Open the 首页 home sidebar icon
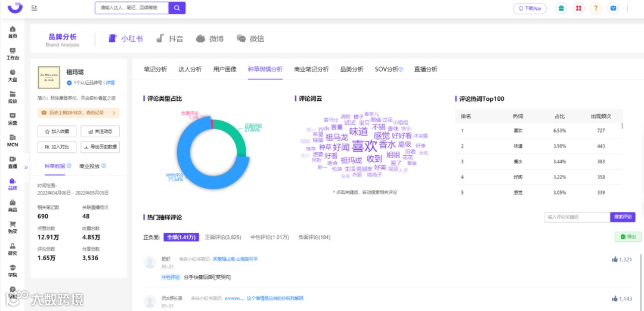This screenshot has height=311, width=644. 13,32
